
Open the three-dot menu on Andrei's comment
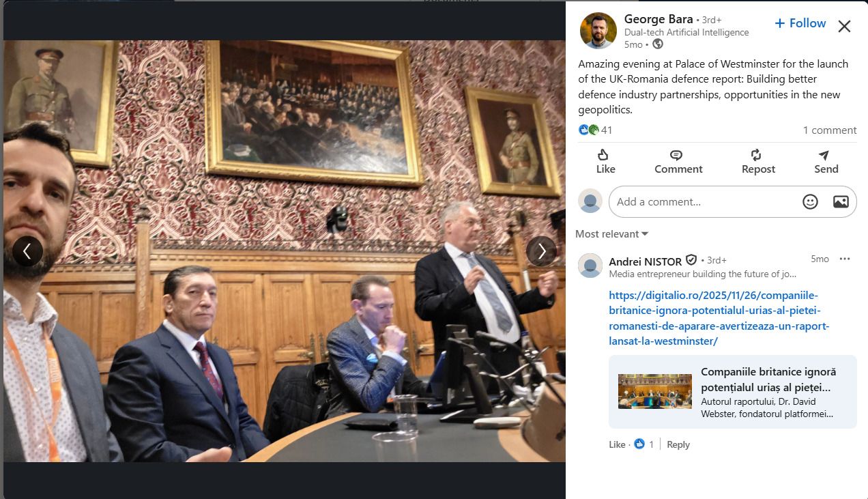pos(845,259)
